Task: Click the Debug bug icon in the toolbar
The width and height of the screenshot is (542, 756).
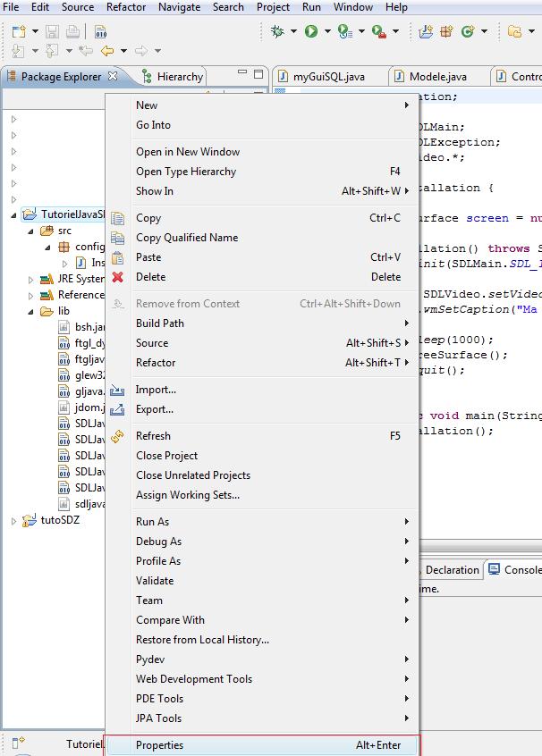Action: (x=278, y=31)
